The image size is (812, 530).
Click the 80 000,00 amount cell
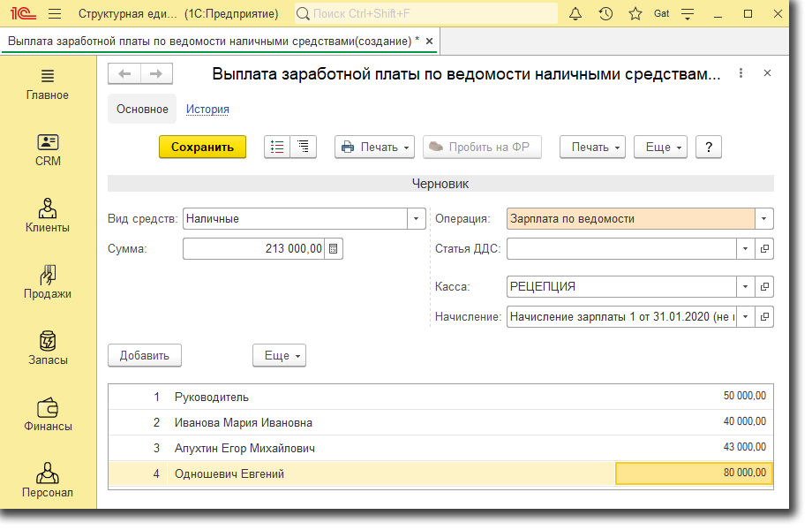pyautogui.click(x=694, y=473)
